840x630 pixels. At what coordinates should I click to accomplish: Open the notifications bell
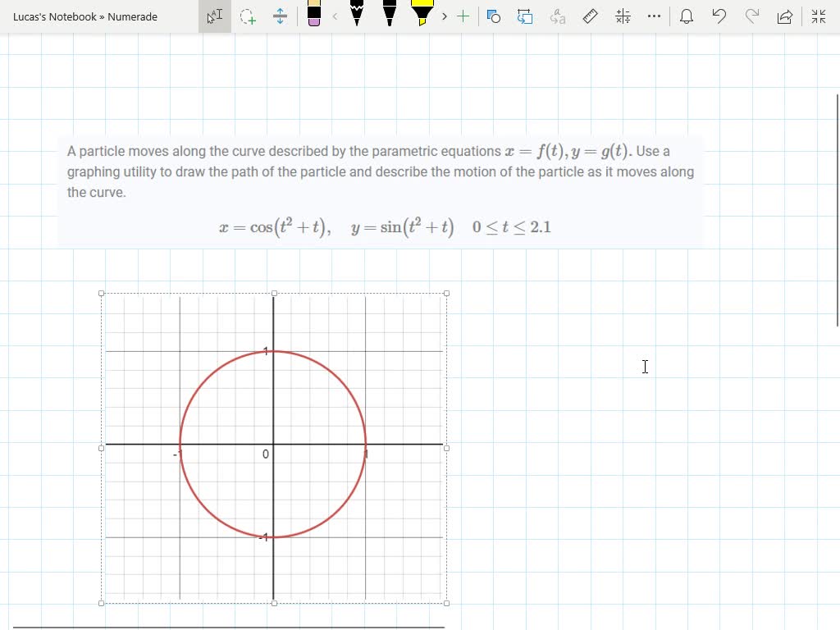(687, 16)
